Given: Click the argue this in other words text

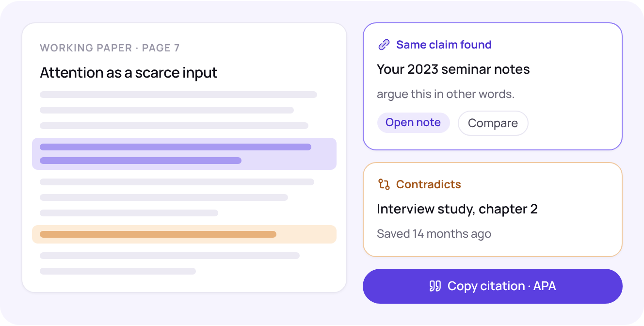Looking at the screenshot, I should coord(446,94).
